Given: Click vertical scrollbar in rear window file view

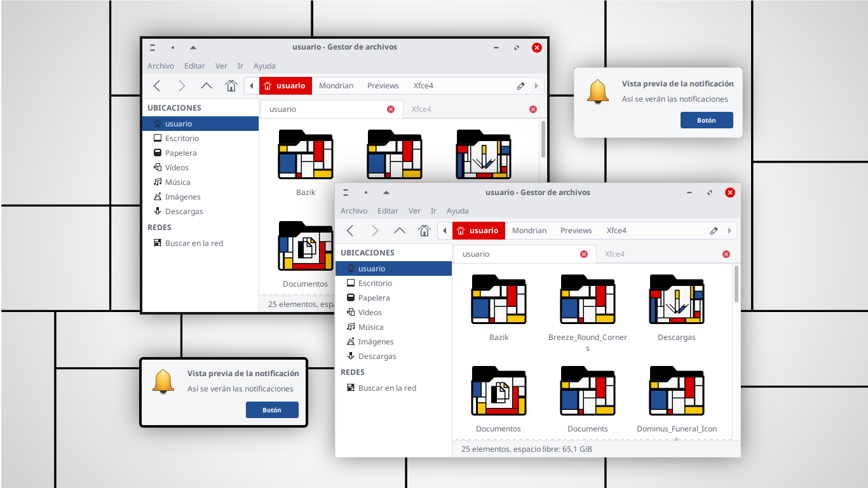Looking at the screenshot, I should pos(543,139).
